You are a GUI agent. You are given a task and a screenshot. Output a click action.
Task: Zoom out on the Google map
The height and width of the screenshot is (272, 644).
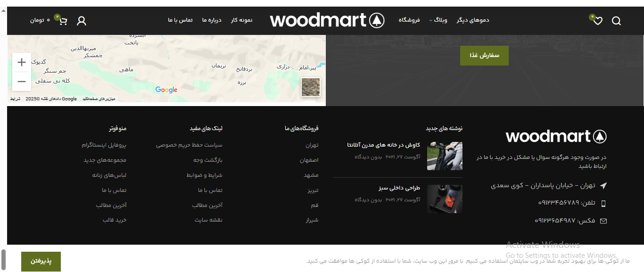22,81
